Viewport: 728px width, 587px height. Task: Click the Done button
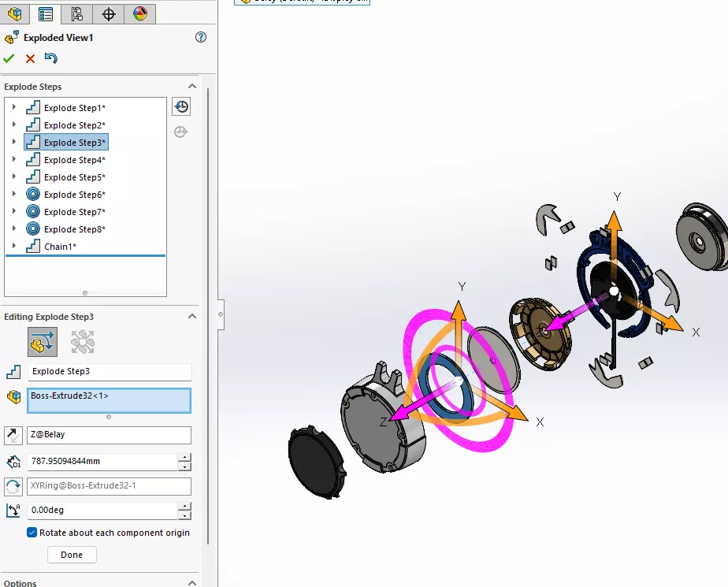pyautogui.click(x=72, y=555)
